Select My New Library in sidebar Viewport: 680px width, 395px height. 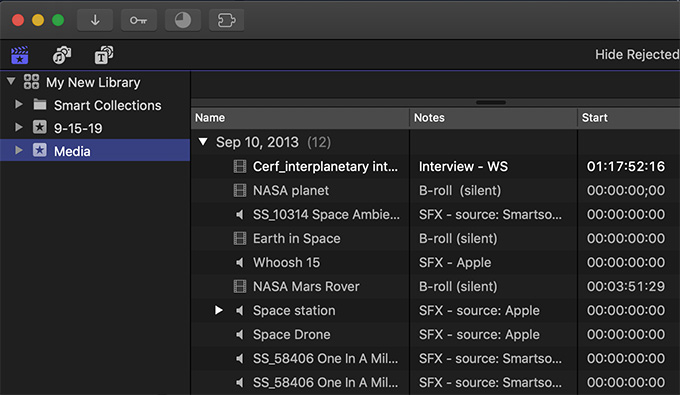93,82
